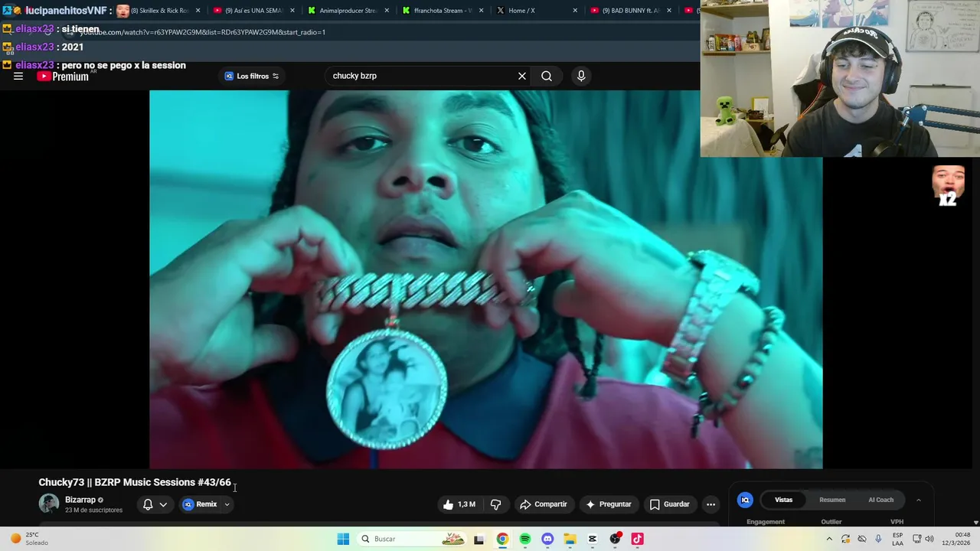Click the IQ logo in stats panel
The width and height of the screenshot is (980, 551).
click(745, 500)
